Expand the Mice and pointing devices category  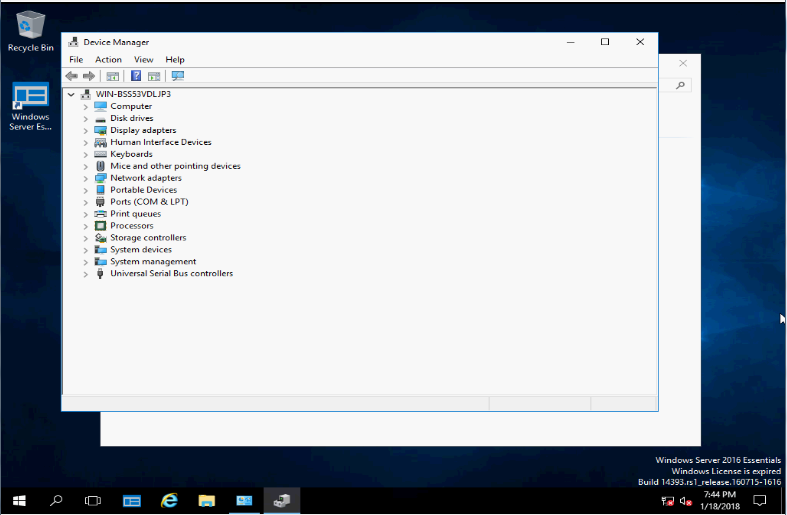coord(85,167)
